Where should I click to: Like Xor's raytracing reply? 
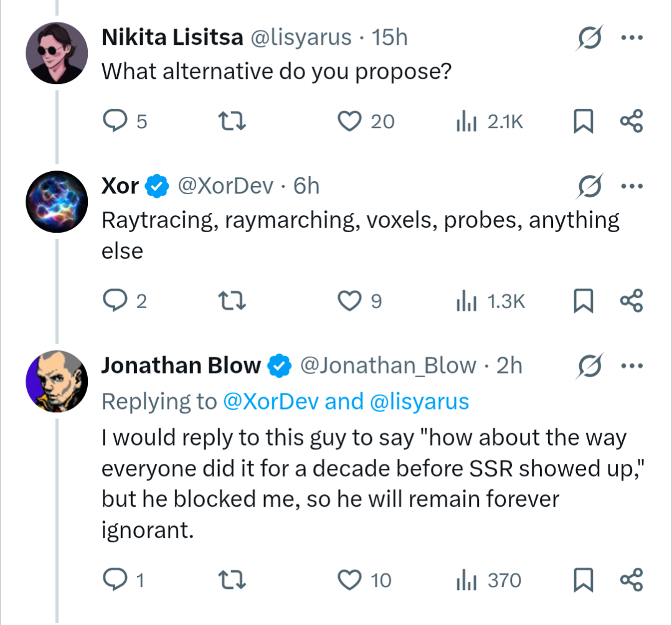coord(349,301)
